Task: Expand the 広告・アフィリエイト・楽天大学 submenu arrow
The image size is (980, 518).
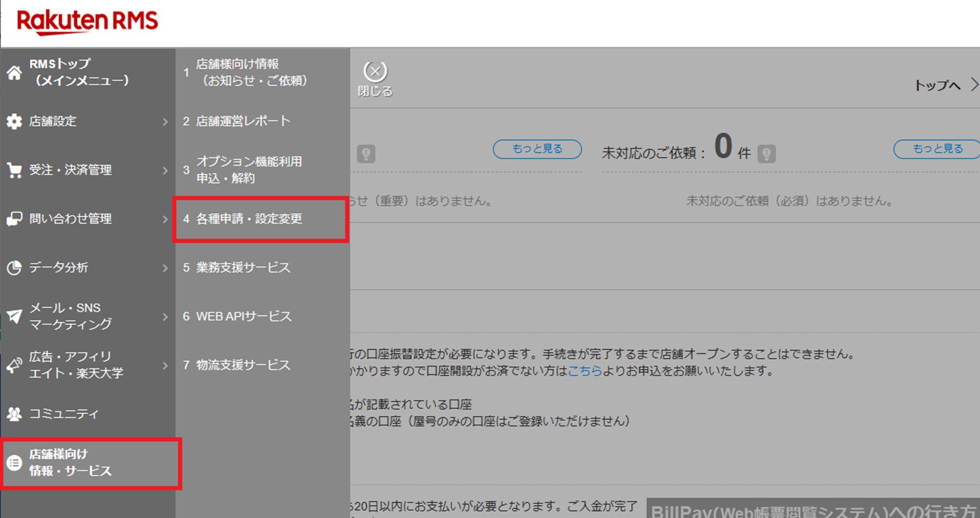Action: pos(165,366)
